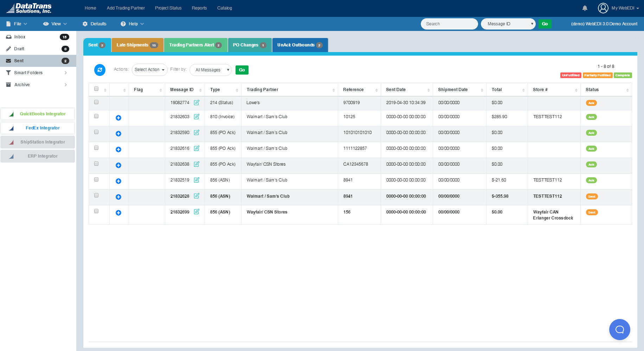This screenshot has height=351, width=644.
Task: Open the View dropdown menu
Action: tap(55, 24)
